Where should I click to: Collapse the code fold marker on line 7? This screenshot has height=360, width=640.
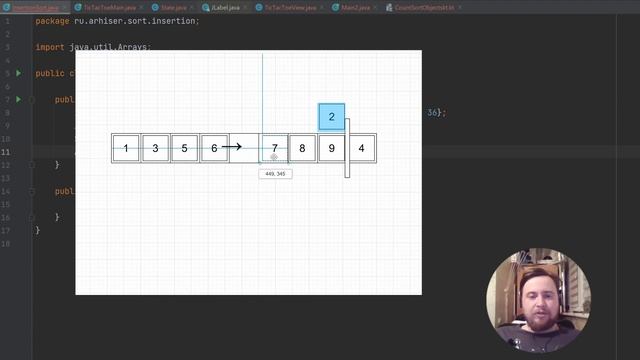coord(32,100)
